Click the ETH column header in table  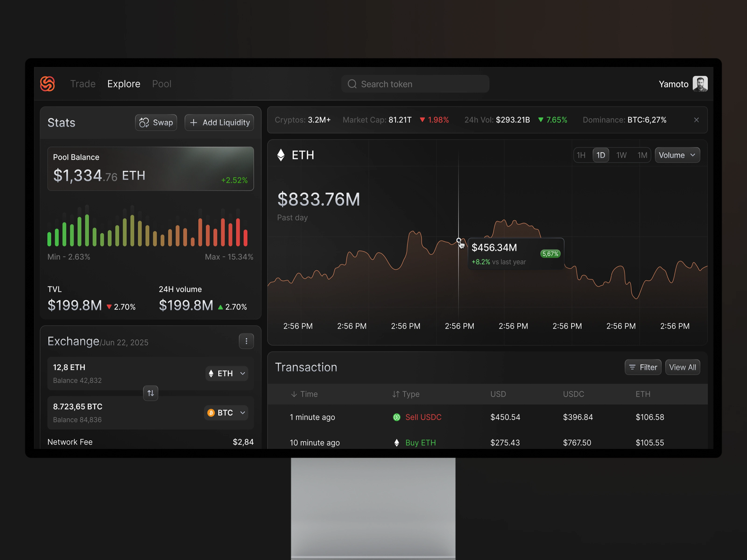pyautogui.click(x=643, y=394)
